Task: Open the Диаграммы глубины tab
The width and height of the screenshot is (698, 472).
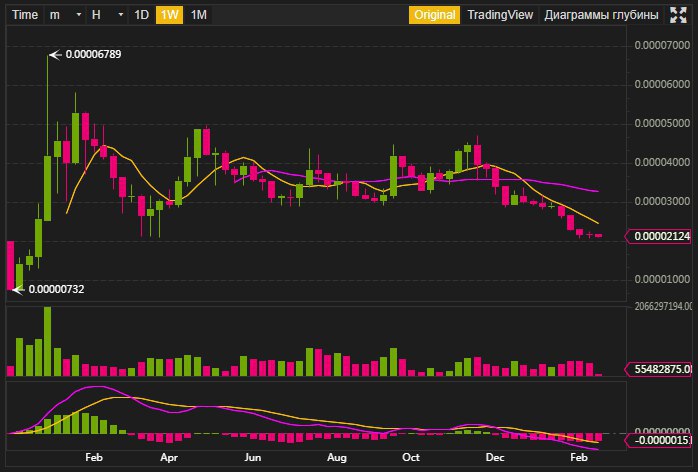Action: click(x=601, y=15)
